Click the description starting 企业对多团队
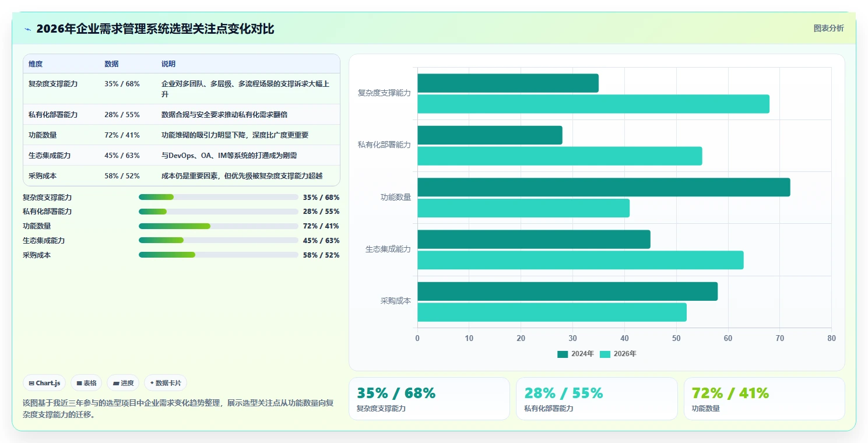The image size is (868, 443). tap(245, 89)
